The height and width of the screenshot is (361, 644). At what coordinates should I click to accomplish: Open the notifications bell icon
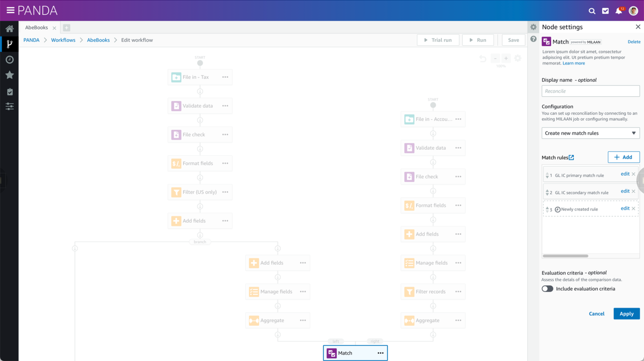619,11
